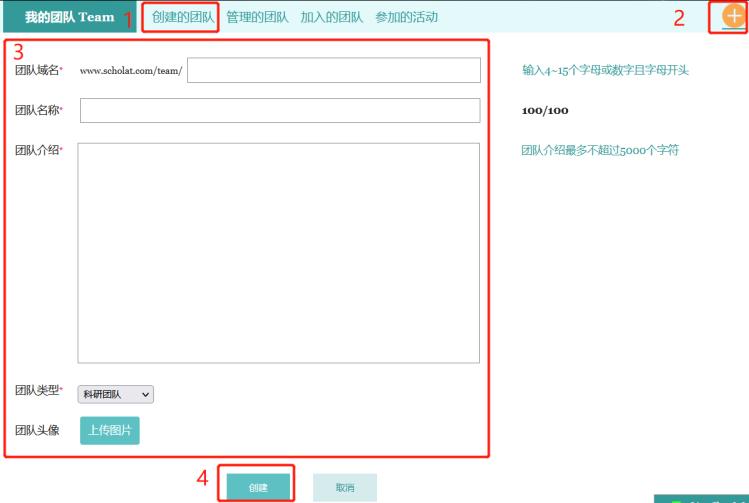Click the 创建 submit button
This screenshot has height=503, width=749.
coord(258,487)
